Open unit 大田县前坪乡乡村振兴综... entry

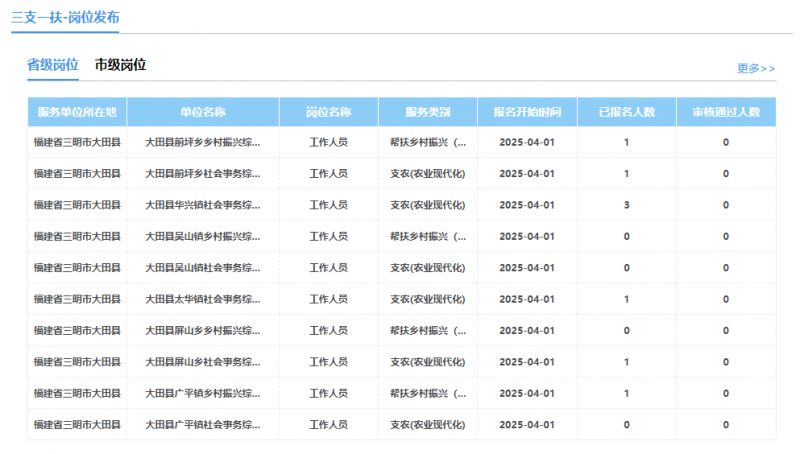tap(202, 142)
